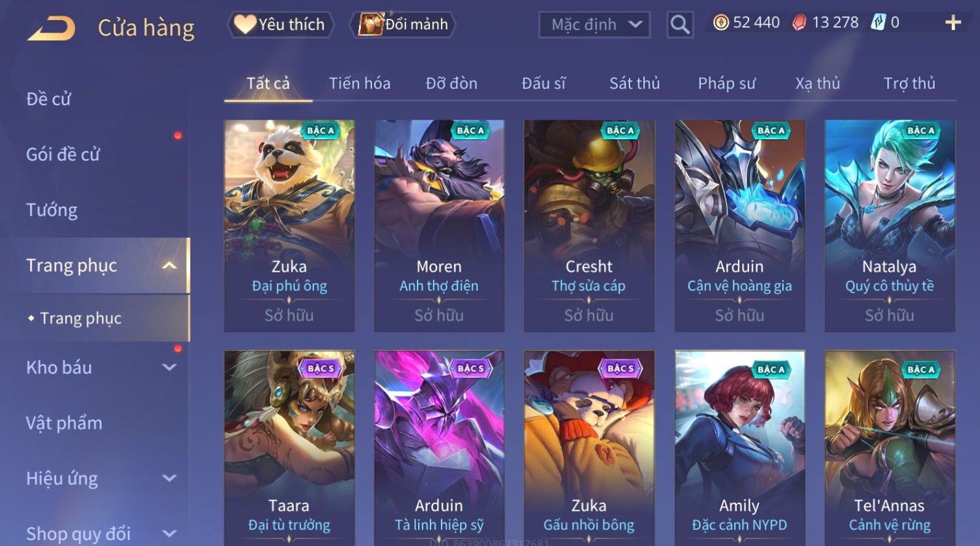980x546 pixels.
Task: Click the red ruby currency icon
Action: tap(799, 23)
